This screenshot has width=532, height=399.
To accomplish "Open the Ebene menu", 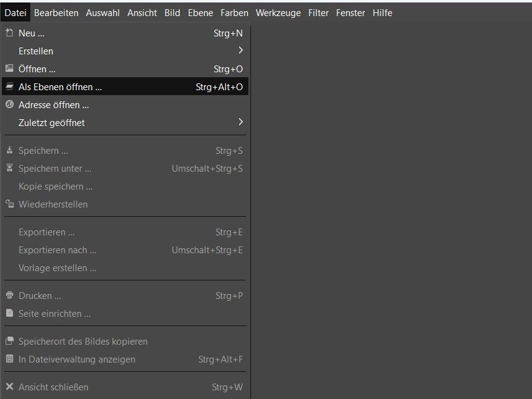I will (x=201, y=13).
